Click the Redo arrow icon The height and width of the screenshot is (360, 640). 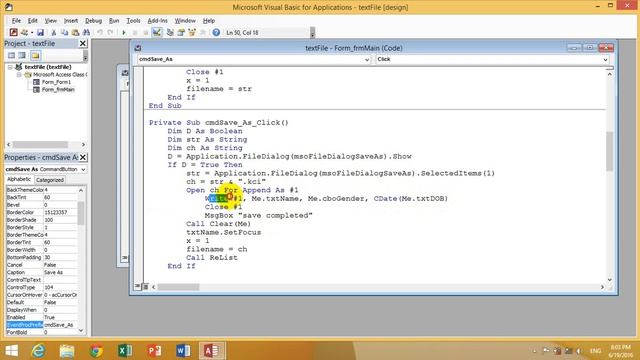pyautogui.click(x=110, y=32)
